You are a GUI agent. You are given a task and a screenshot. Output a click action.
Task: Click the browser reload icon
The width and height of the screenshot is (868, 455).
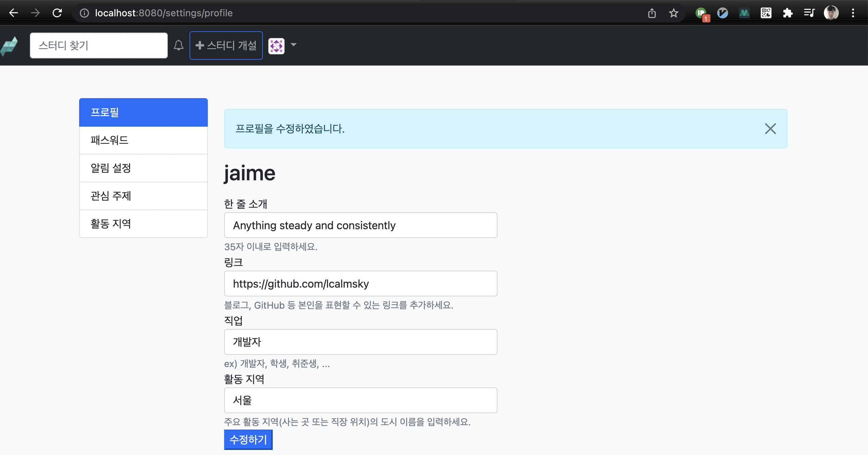pos(57,13)
